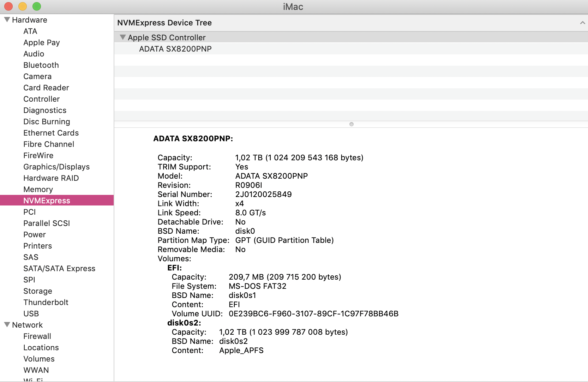Select Controller in the sidebar
The height and width of the screenshot is (382, 588).
[42, 99]
